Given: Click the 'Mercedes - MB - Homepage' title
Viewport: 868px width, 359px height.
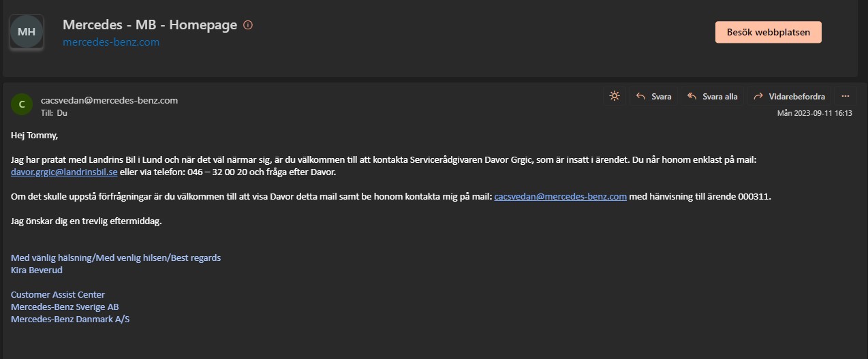Looking at the screenshot, I should (x=150, y=25).
